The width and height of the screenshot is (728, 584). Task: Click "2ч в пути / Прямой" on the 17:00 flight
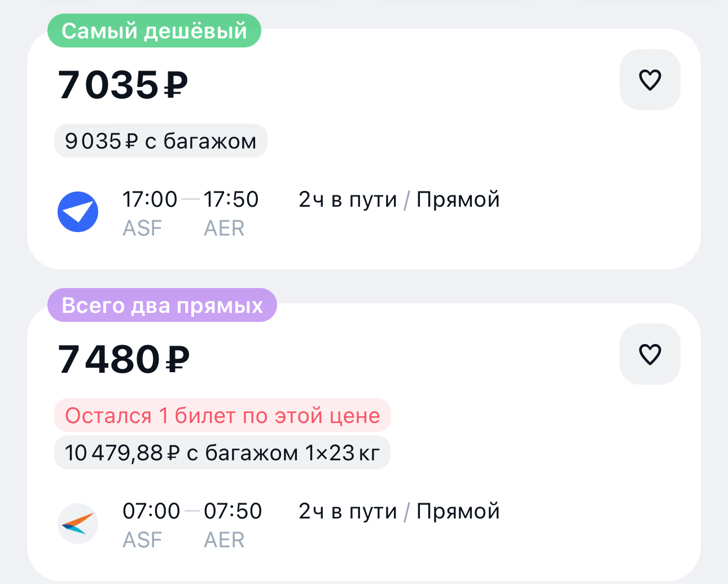(x=399, y=199)
